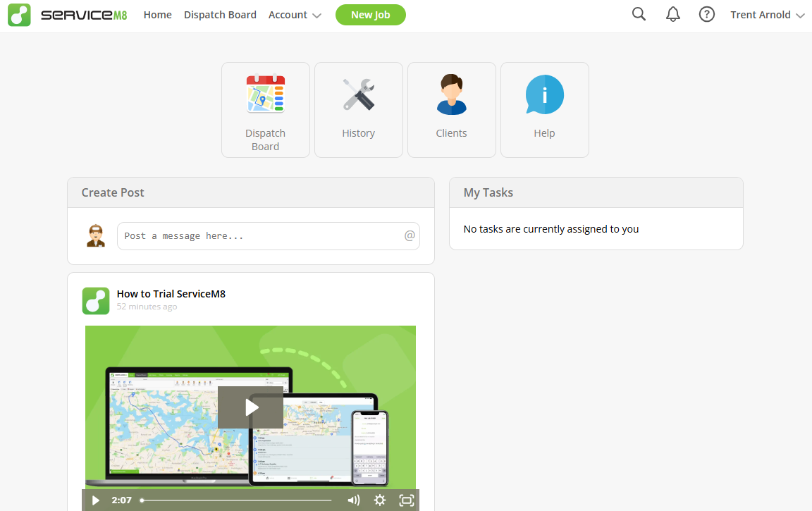Expand the Trent Arnold user menu

click(767, 15)
